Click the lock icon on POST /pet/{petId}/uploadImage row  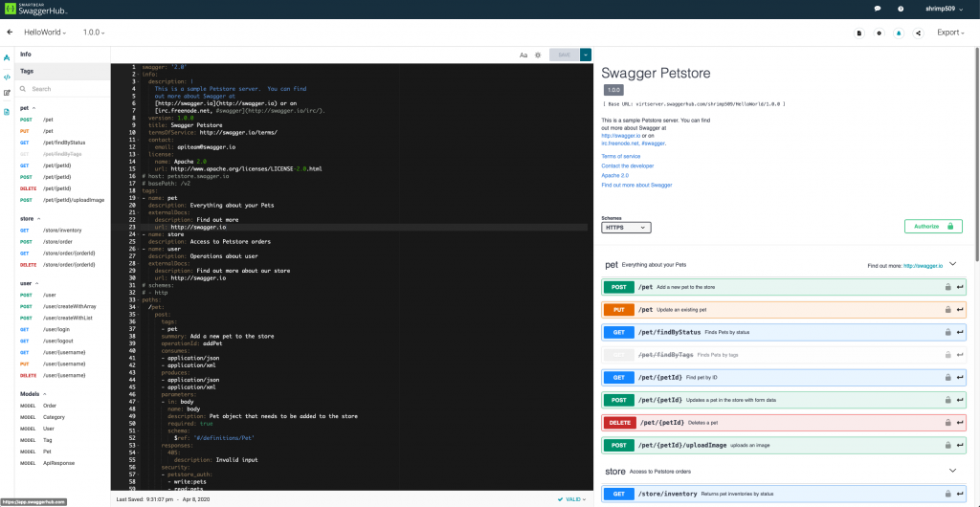(x=947, y=445)
